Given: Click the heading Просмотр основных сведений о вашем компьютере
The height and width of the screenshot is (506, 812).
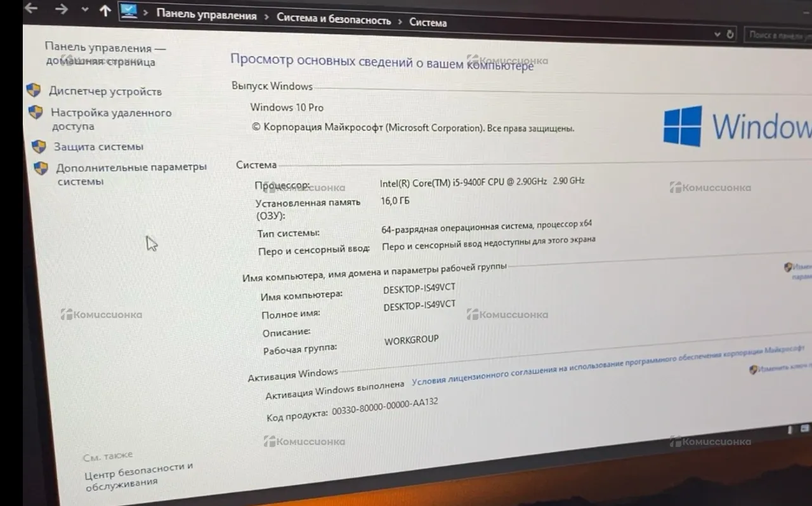Looking at the screenshot, I should click(x=382, y=62).
